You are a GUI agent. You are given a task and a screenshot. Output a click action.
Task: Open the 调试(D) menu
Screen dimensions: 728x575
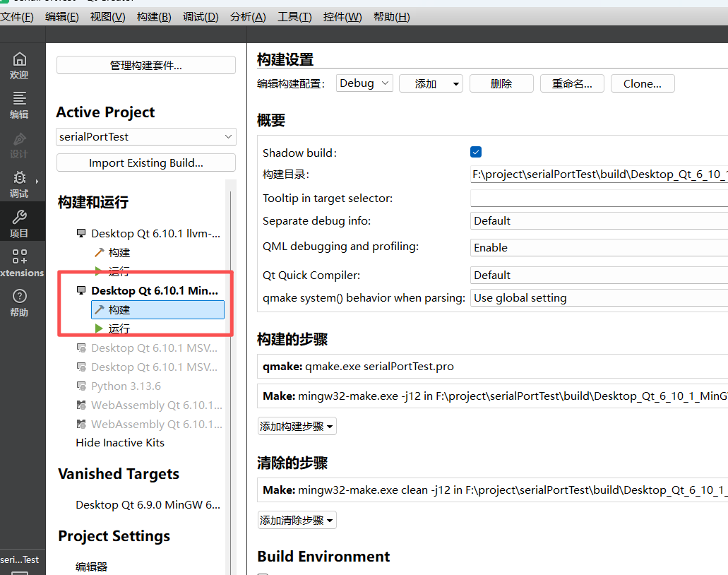pyautogui.click(x=201, y=17)
